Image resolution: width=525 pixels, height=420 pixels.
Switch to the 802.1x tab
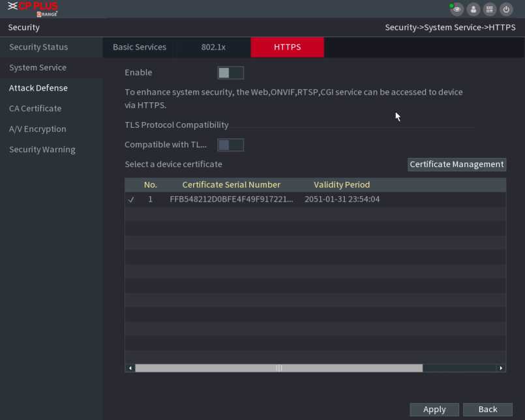point(213,47)
